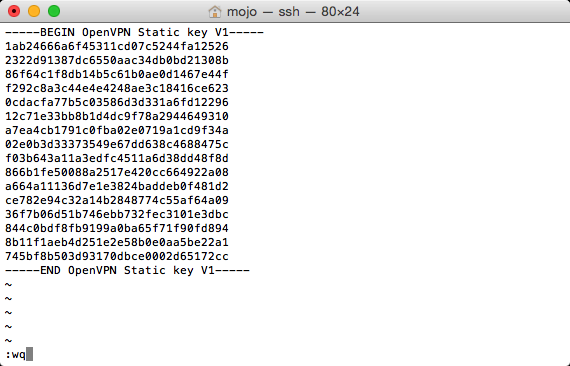Click the gray block cursor after :wq

click(x=29, y=354)
